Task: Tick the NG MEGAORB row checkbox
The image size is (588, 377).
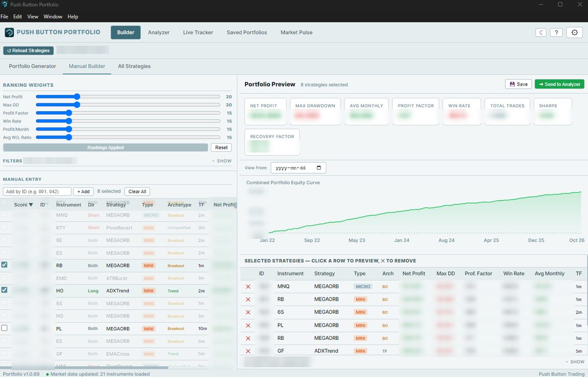Action: coord(4,315)
